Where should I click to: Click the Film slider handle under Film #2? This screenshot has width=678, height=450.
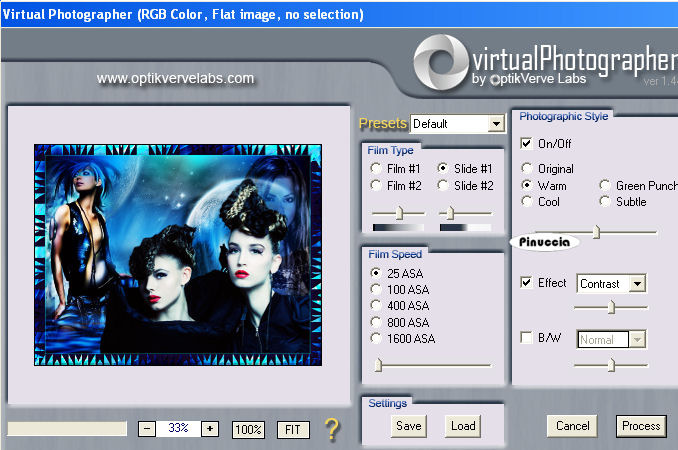pyautogui.click(x=400, y=213)
